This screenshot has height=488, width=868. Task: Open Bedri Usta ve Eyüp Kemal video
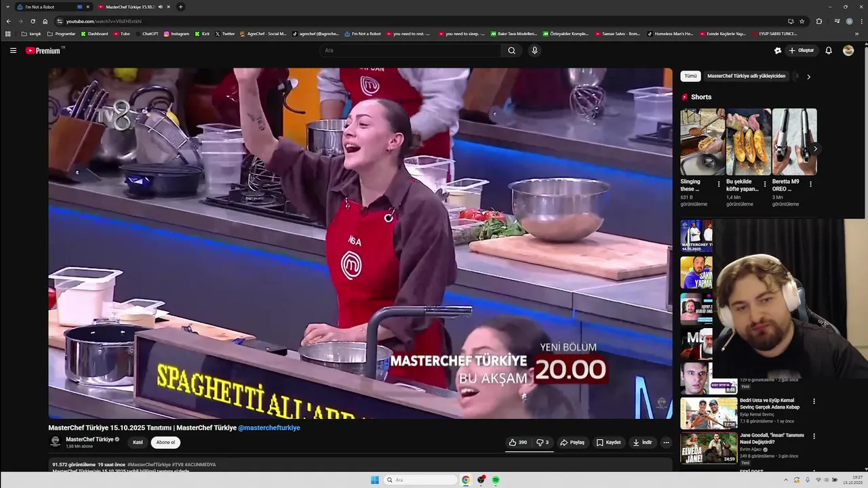point(709,413)
